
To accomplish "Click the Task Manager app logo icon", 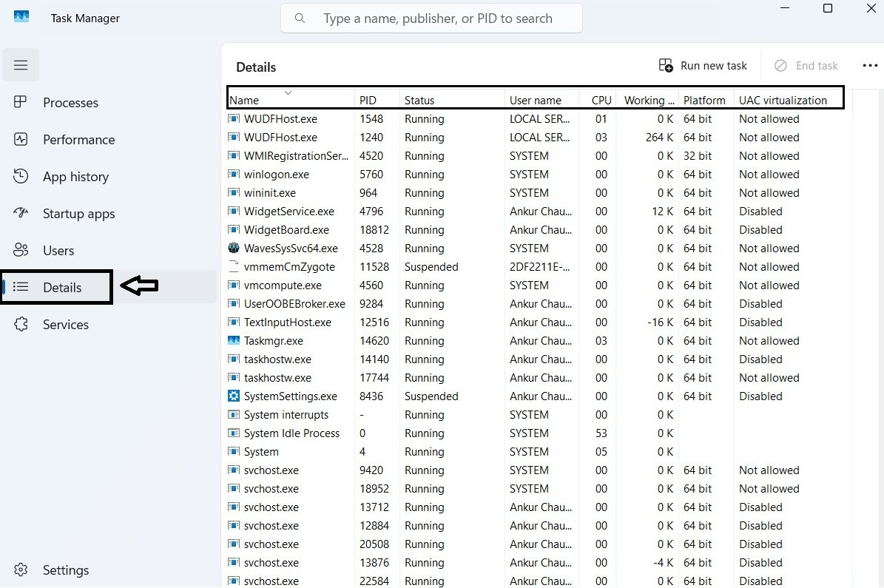I will point(21,17).
